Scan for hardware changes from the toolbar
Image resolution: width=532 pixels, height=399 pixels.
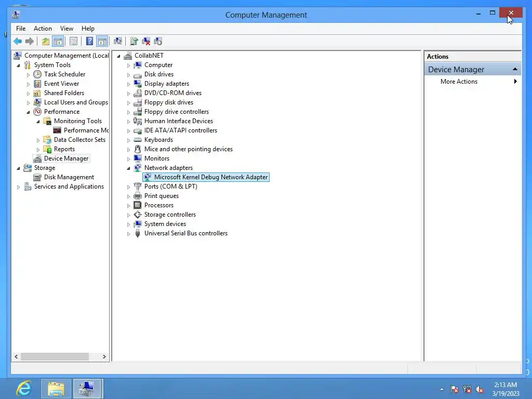point(118,42)
